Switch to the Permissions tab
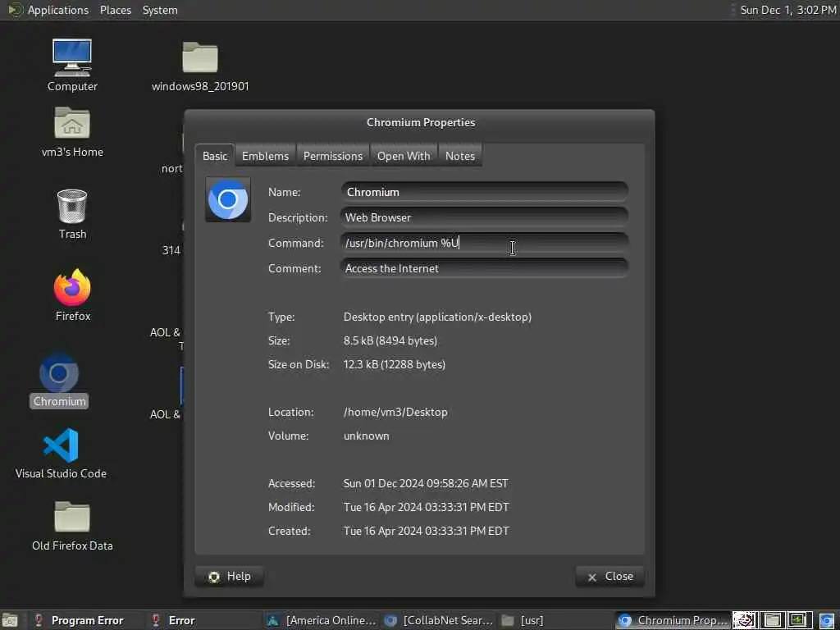Screen dimensions: 840x630 tap(333, 156)
